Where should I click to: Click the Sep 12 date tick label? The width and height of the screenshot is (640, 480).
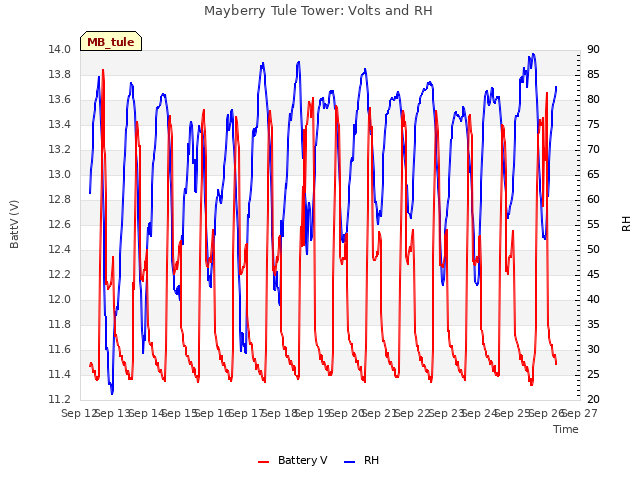[x=79, y=413]
